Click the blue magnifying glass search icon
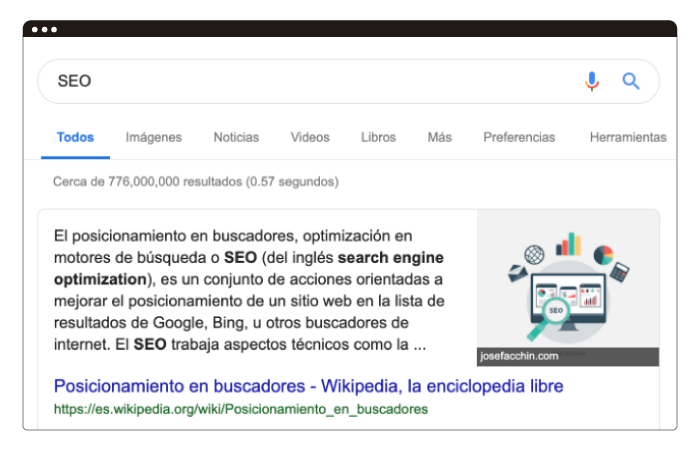Viewport: 700px width, 468px height. [631, 81]
